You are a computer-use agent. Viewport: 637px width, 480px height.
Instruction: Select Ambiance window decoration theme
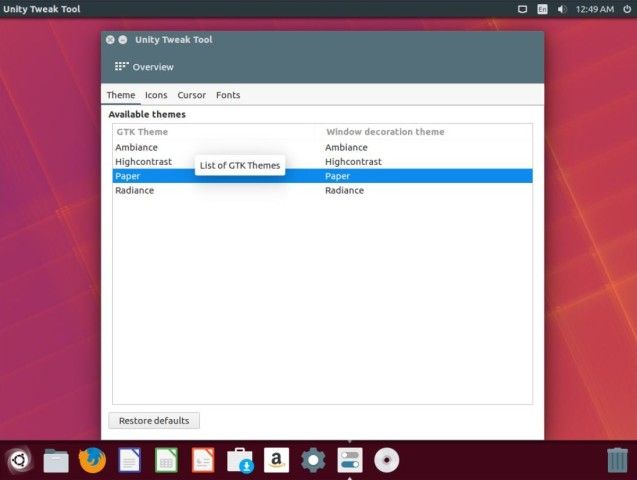346,147
